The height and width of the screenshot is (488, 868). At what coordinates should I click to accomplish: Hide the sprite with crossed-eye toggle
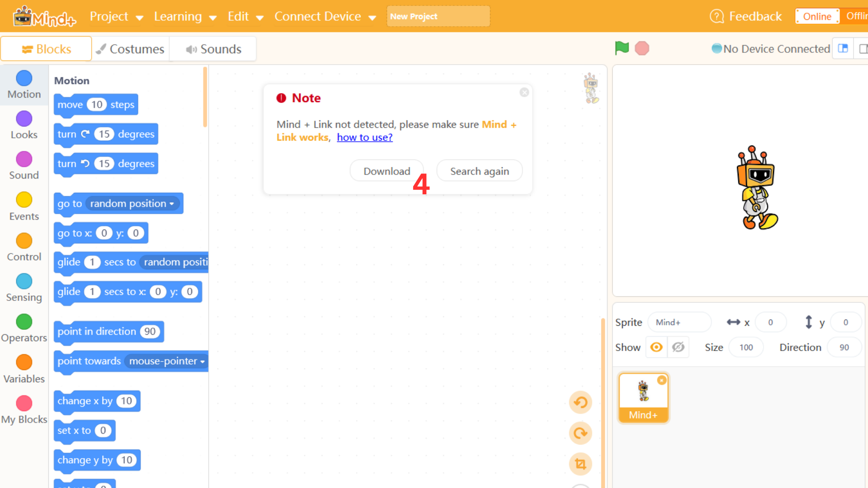pyautogui.click(x=678, y=347)
